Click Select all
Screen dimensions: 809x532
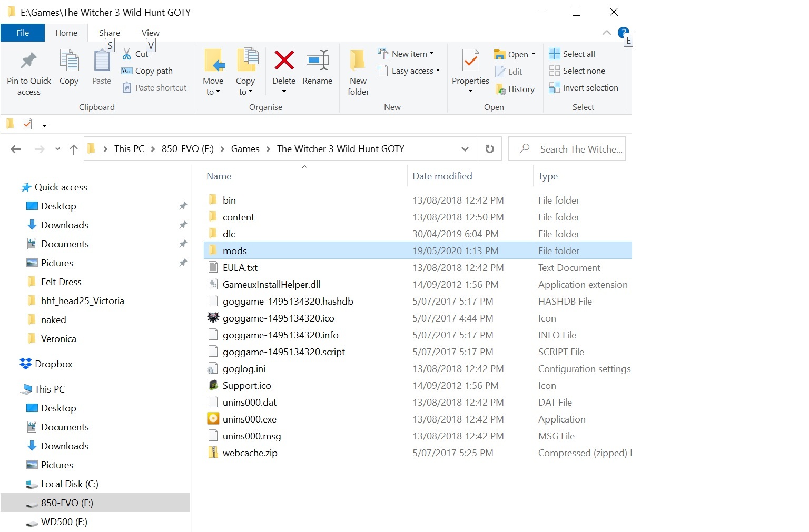pos(572,54)
